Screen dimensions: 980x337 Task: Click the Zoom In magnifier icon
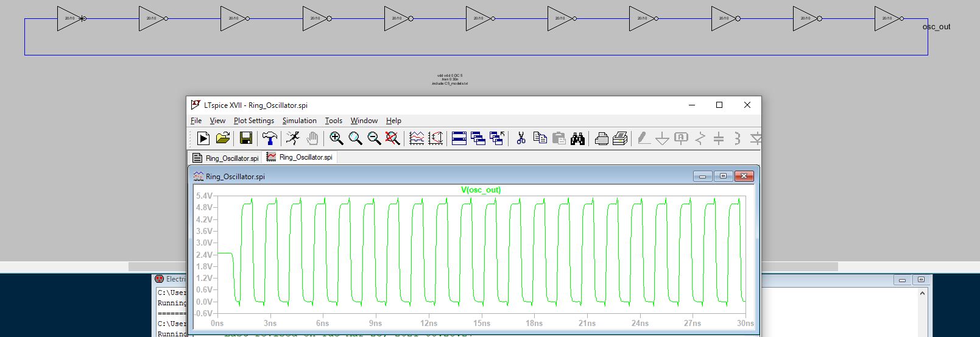(336, 138)
